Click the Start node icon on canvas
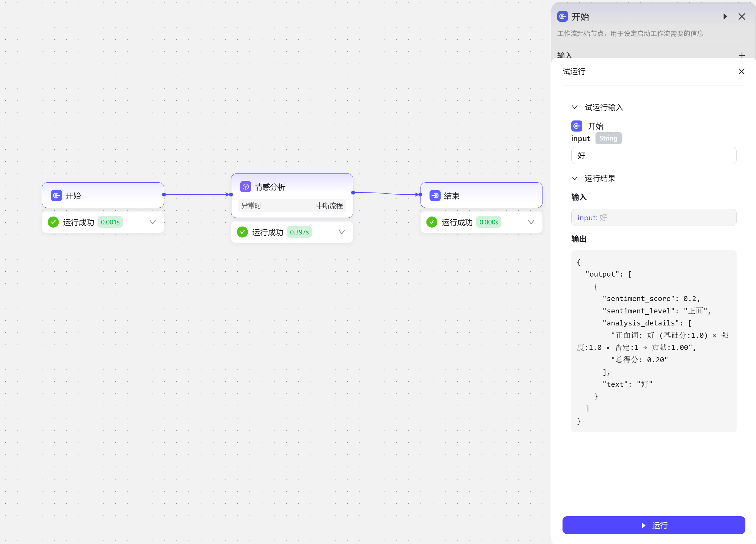The height and width of the screenshot is (544, 756). click(56, 196)
